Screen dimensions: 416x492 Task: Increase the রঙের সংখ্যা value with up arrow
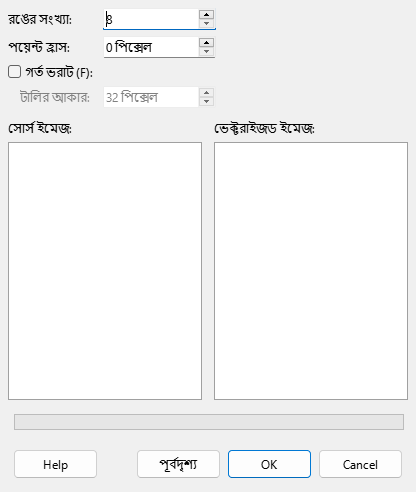[x=207, y=14]
